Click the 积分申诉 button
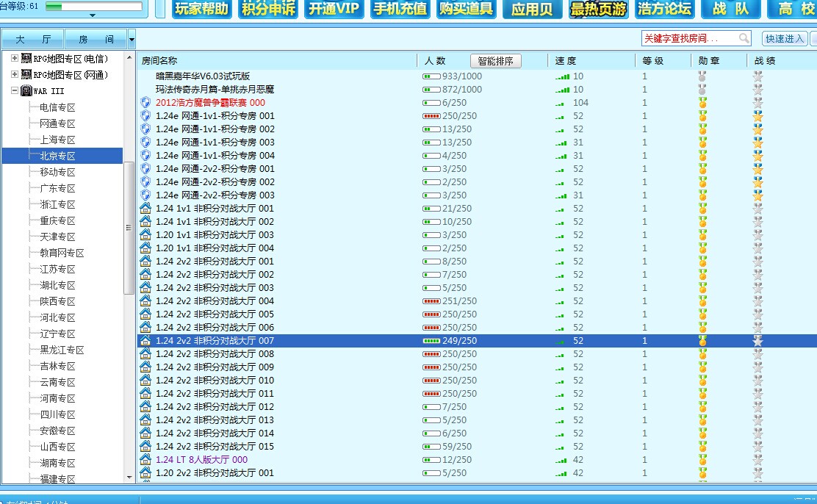The height and width of the screenshot is (504, 817). (x=268, y=9)
